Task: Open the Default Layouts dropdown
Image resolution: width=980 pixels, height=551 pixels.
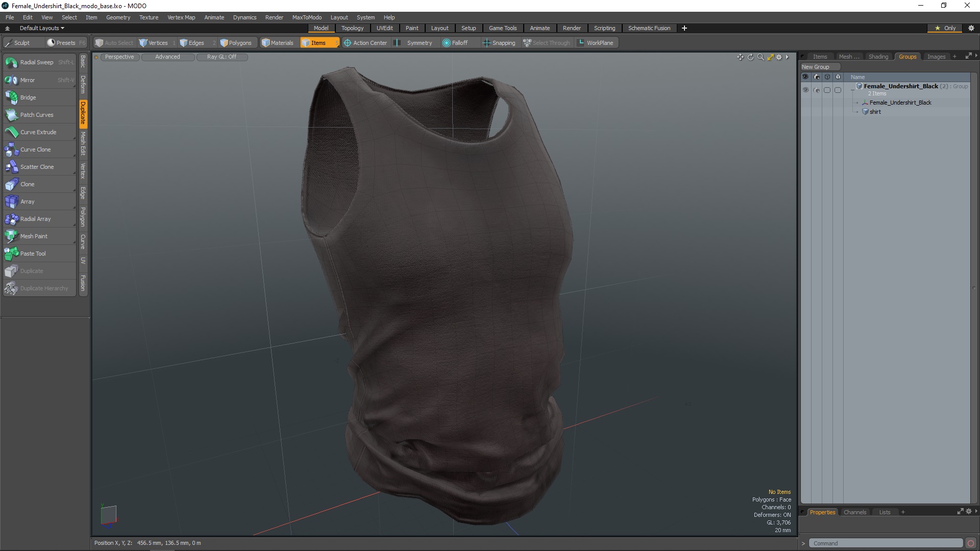Action: tap(42, 28)
